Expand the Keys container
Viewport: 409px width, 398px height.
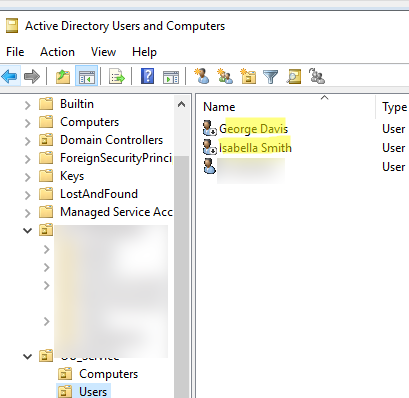(28, 177)
